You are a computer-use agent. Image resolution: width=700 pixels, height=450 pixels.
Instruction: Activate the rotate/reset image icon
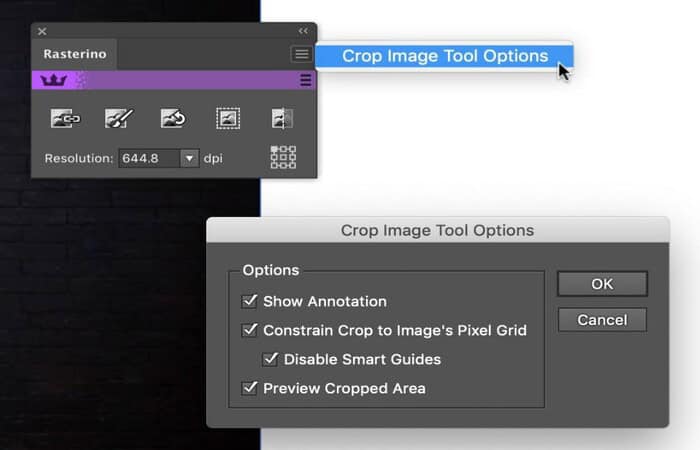173,119
